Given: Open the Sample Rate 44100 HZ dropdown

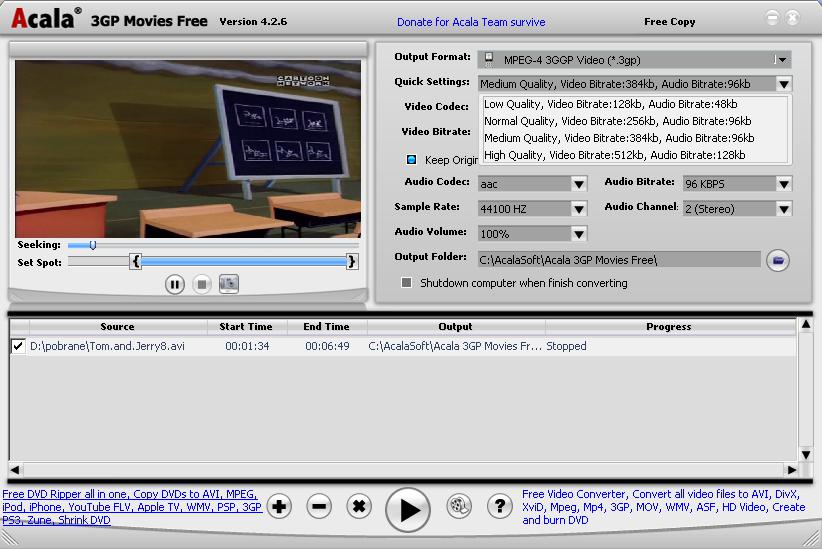Looking at the screenshot, I should [579, 209].
